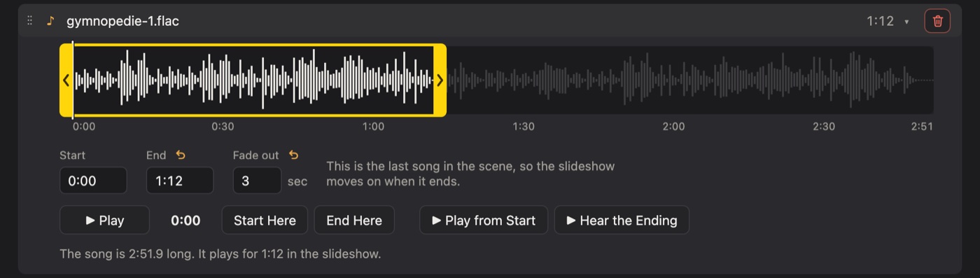Play the song preview
Viewport: 980px width, 278px height.
tap(104, 220)
